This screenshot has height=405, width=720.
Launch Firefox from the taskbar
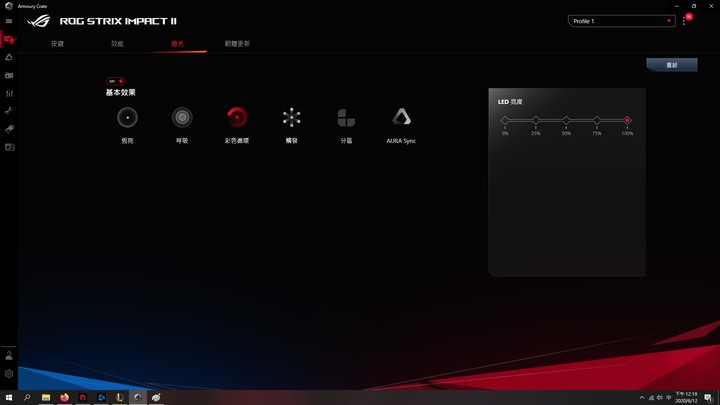64,397
